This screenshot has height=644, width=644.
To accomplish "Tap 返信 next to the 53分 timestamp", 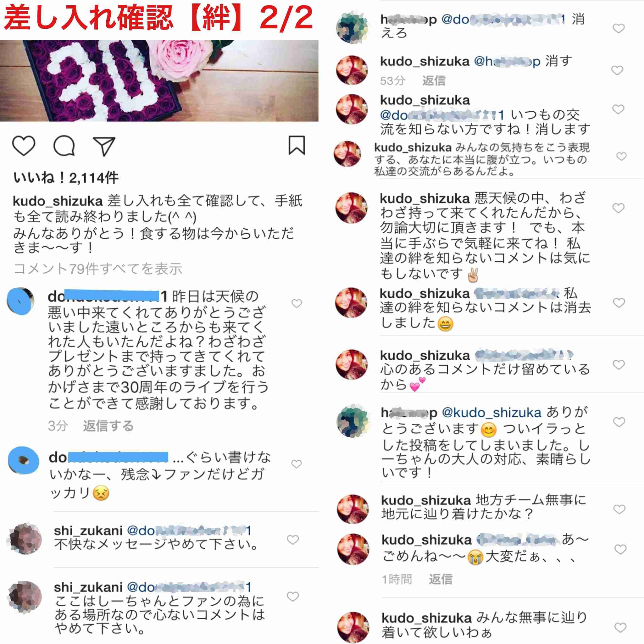I will click(434, 80).
